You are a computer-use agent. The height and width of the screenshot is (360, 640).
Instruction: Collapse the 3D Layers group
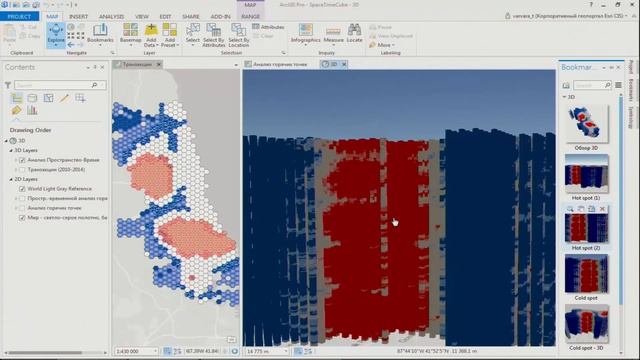[x=11, y=150]
